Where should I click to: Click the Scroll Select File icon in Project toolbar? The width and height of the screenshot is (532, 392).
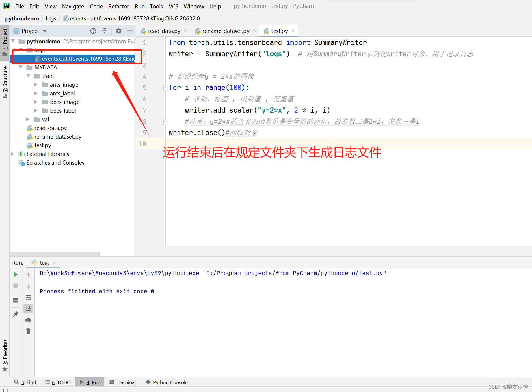coord(93,31)
